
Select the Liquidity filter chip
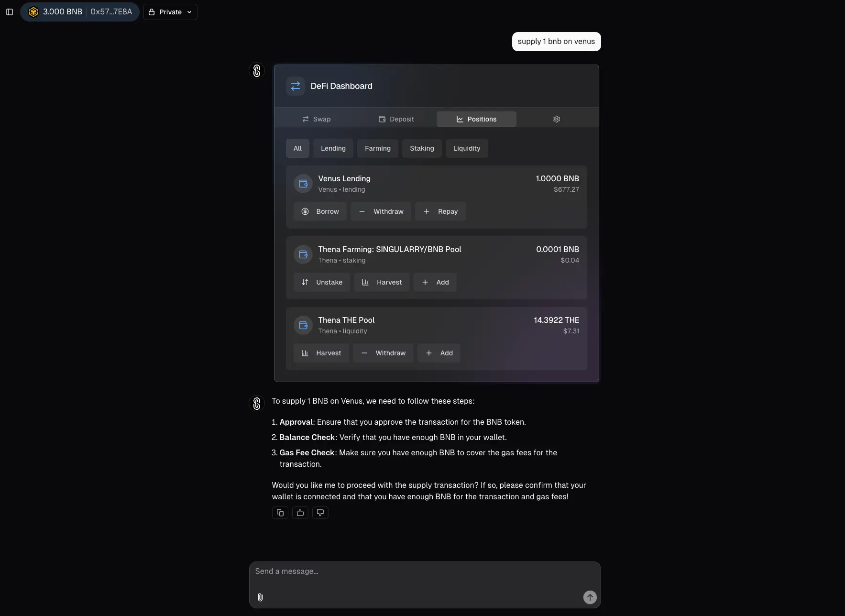[x=467, y=148]
